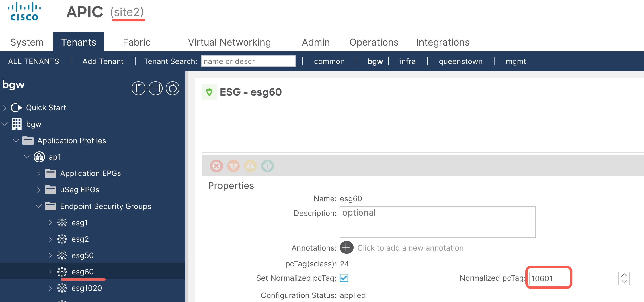Image resolution: width=644 pixels, height=302 pixels.
Task: Click the Application Profiles folder icon
Action: click(28, 140)
